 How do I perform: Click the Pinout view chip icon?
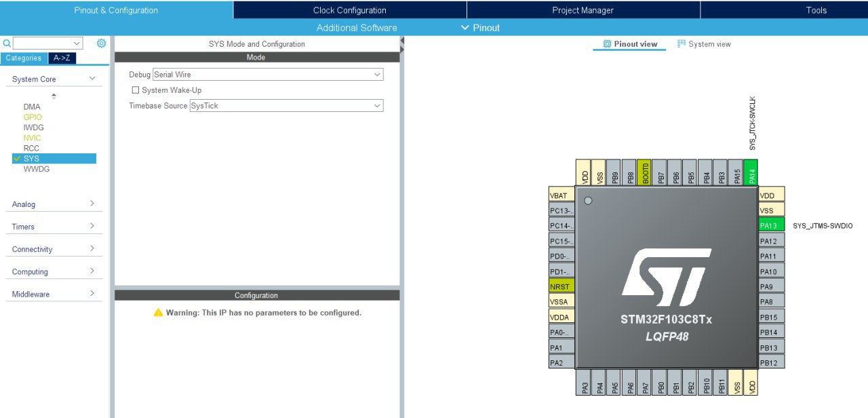click(607, 44)
